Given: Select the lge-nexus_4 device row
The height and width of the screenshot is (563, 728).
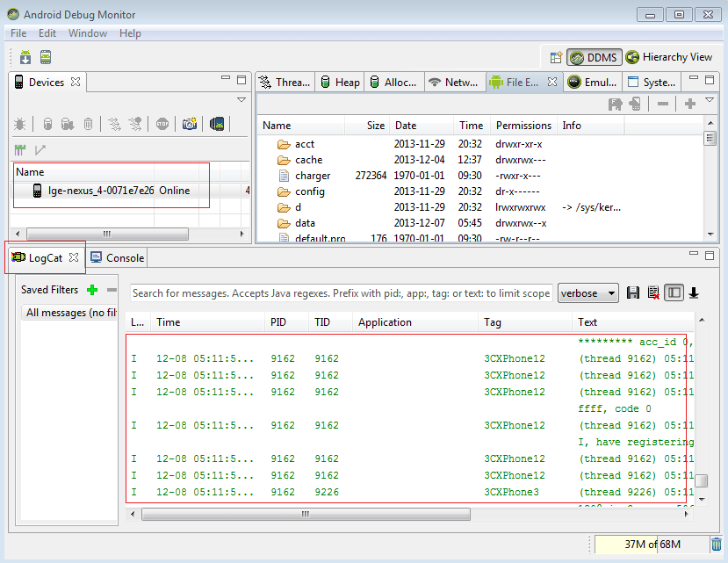Looking at the screenshot, I should [x=130, y=191].
